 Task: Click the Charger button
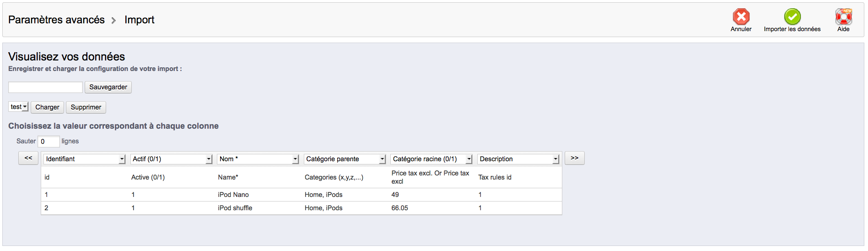tap(47, 107)
